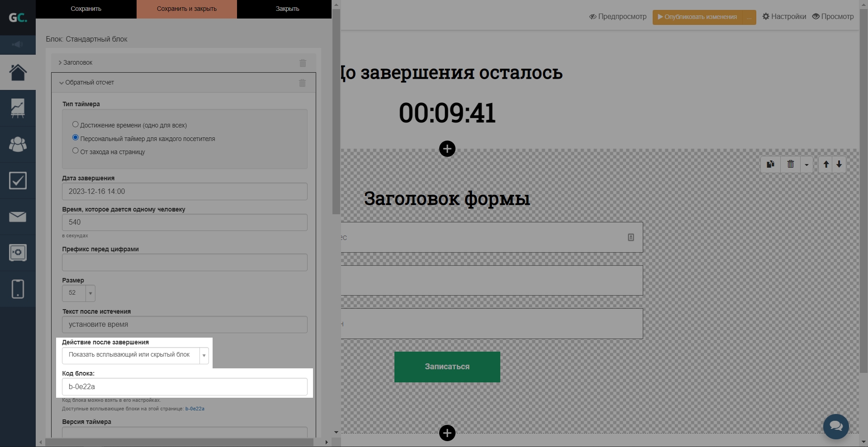This screenshot has width=868, height=447.
Task: Click Настройки in top menu
Action: 784,17
